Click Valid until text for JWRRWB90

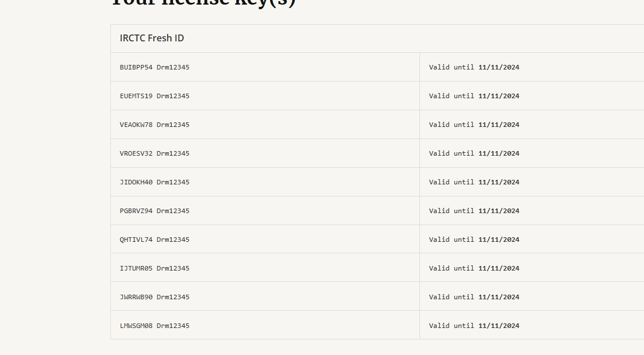(474, 297)
